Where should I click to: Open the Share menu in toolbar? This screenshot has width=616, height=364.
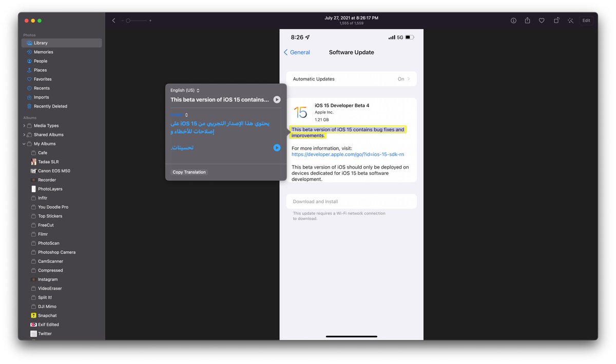coord(528,21)
